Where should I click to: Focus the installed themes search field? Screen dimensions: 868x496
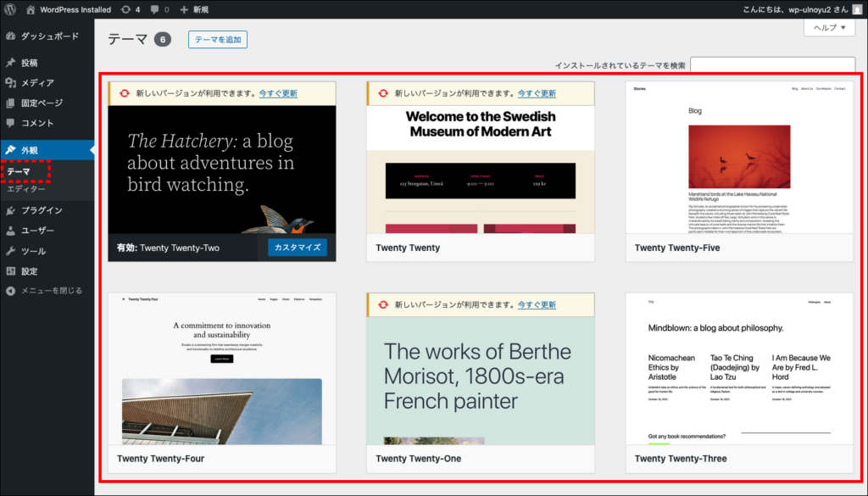772,65
